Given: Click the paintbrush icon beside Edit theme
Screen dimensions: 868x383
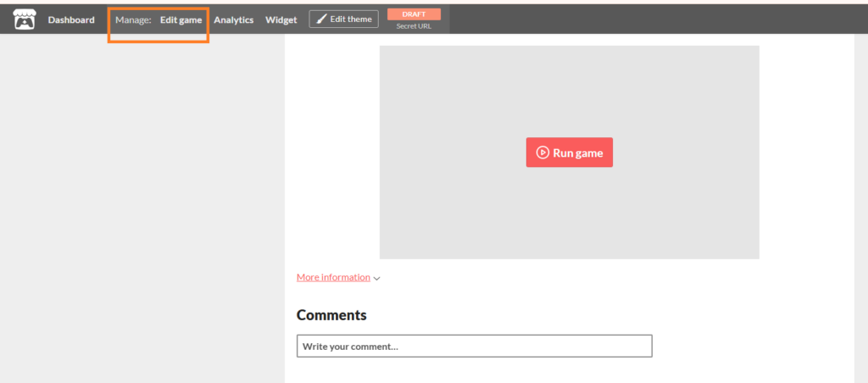Looking at the screenshot, I should (321, 19).
